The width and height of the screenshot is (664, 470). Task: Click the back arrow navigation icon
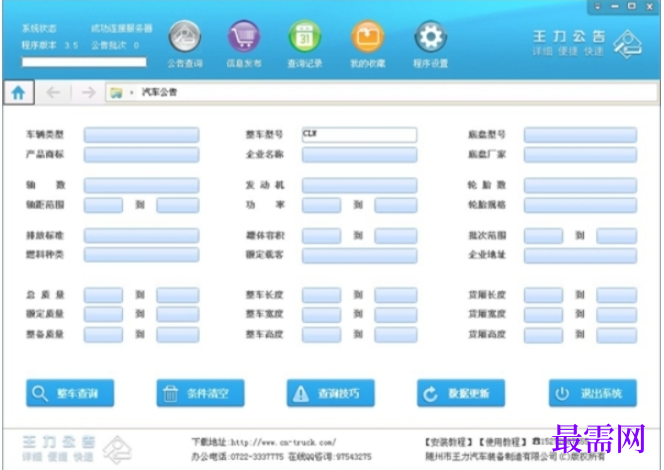pyautogui.click(x=53, y=92)
